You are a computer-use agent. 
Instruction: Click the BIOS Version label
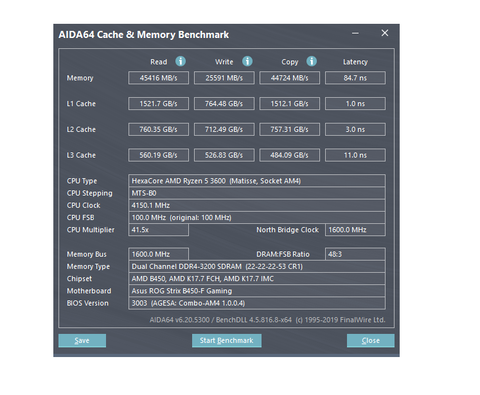[87, 303]
